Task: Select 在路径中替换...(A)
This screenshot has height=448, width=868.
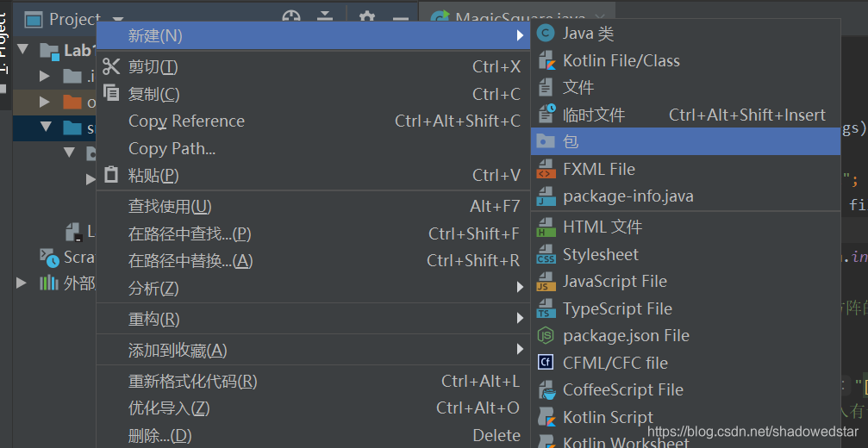Action: point(313,260)
